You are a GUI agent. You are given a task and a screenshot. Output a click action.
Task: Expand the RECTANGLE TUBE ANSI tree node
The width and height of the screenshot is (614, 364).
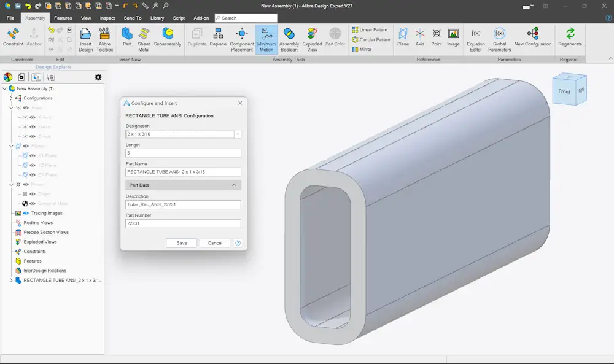(x=11, y=281)
